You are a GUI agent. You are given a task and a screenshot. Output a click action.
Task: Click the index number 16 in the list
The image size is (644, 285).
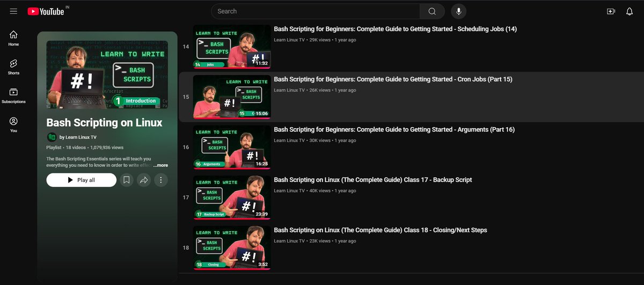186,147
